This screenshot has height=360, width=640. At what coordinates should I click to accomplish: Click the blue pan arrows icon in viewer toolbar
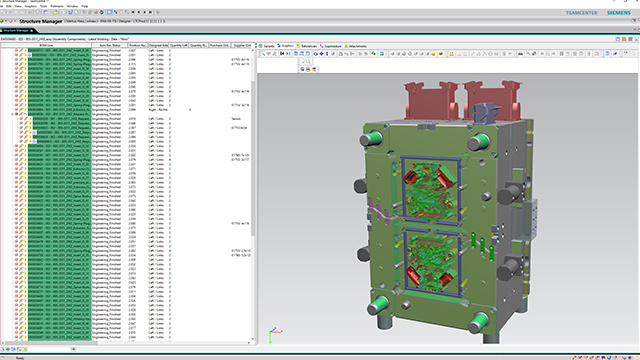pos(321,53)
